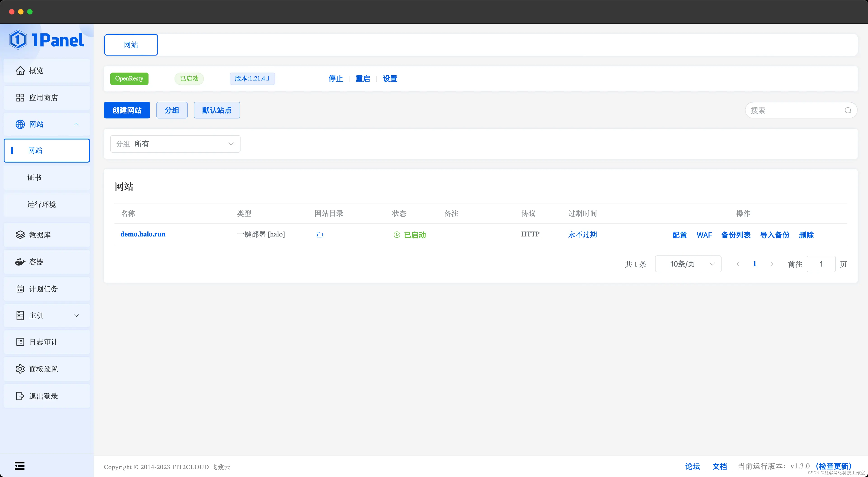
Task: Click the search magnifier icon
Action: pos(848,110)
